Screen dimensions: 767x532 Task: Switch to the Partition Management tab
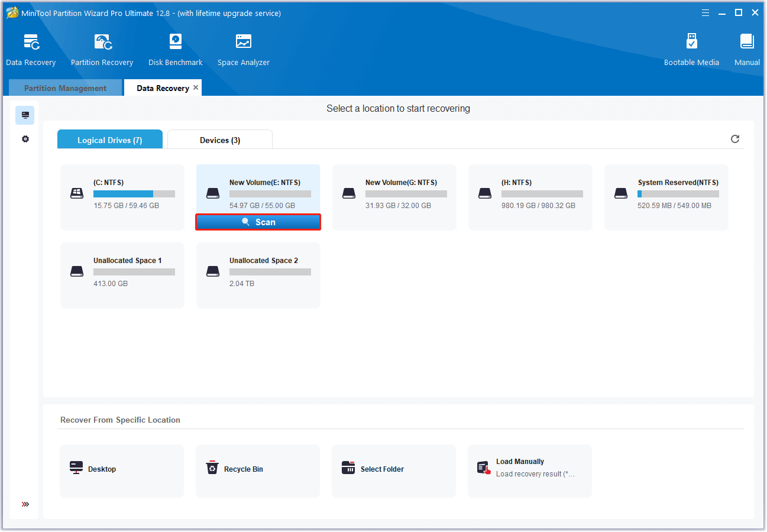pos(65,88)
